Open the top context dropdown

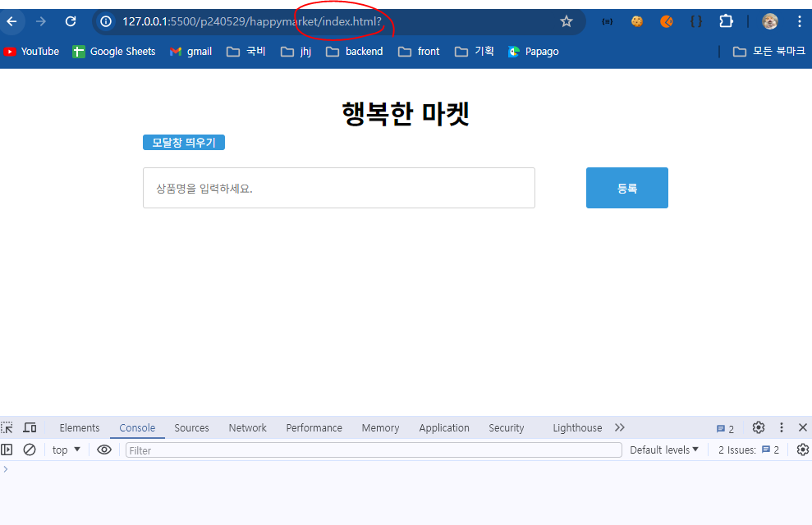click(x=66, y=450)
